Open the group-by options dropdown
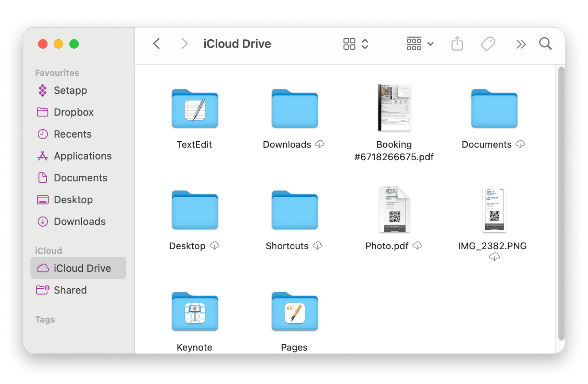 click(x=420, y=44)
